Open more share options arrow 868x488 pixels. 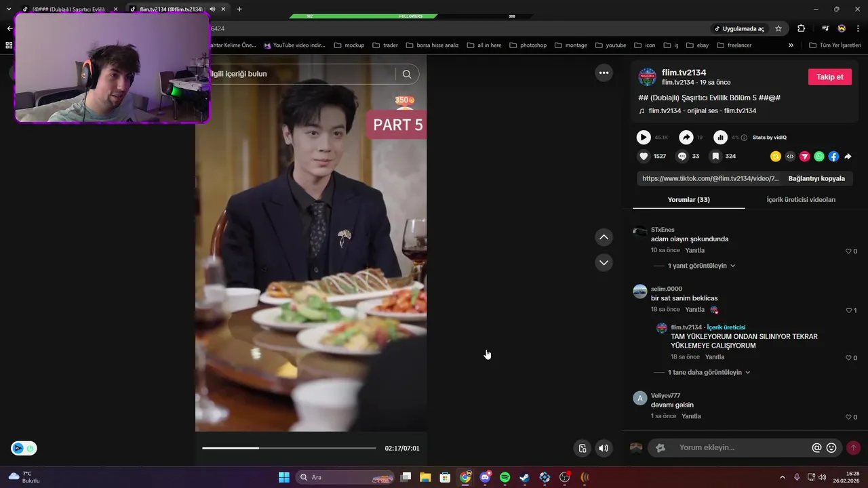tap(848, 157)
